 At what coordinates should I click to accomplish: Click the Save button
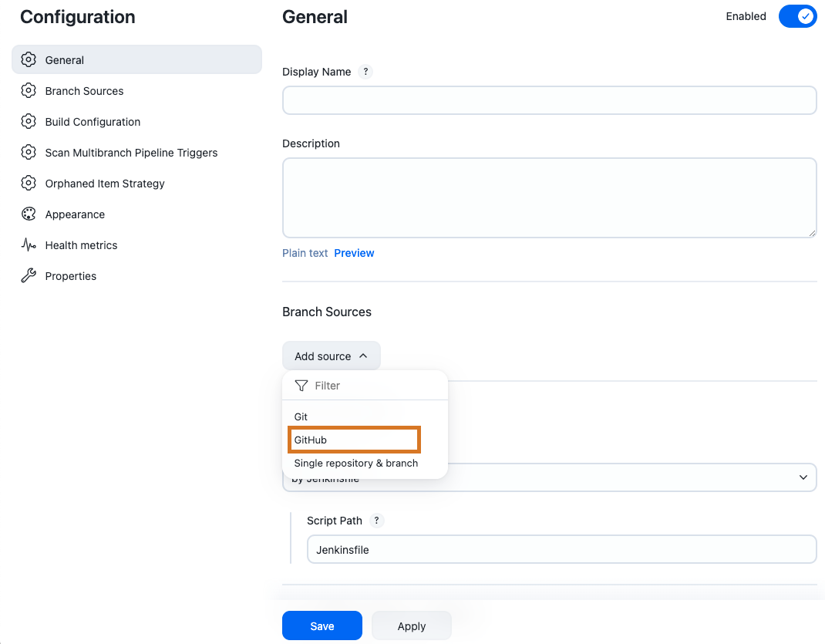coord(322,625)
